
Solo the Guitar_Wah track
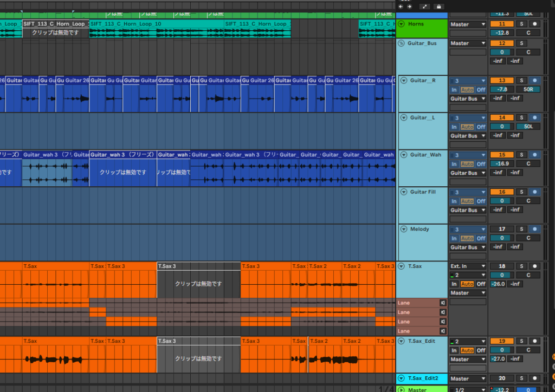pyautogui.click(x=521, y=154)
